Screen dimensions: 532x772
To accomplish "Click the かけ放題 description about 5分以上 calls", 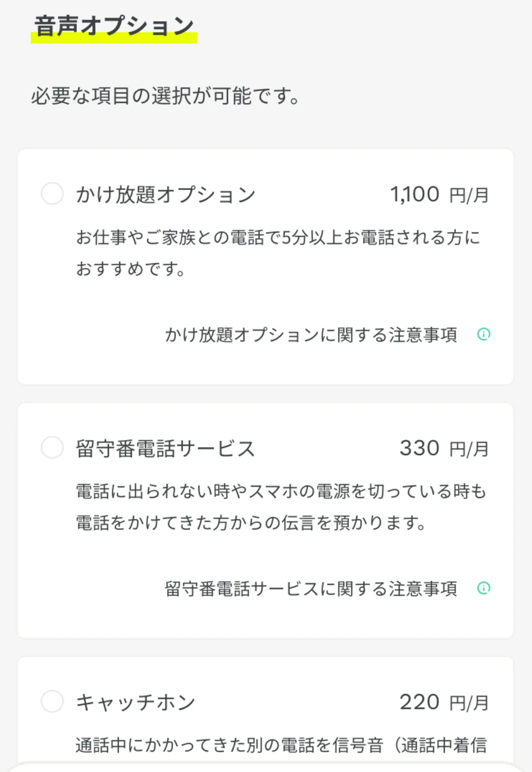I will (x=278, y=253).
